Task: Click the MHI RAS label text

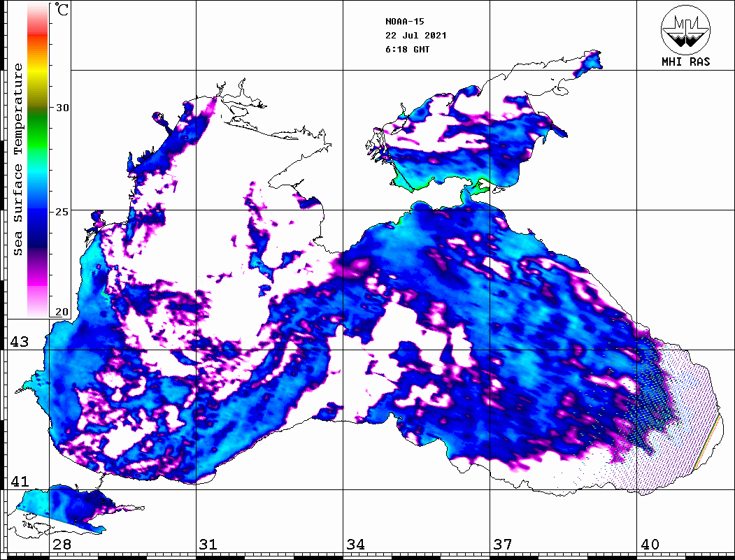Action: pos(686,62)
